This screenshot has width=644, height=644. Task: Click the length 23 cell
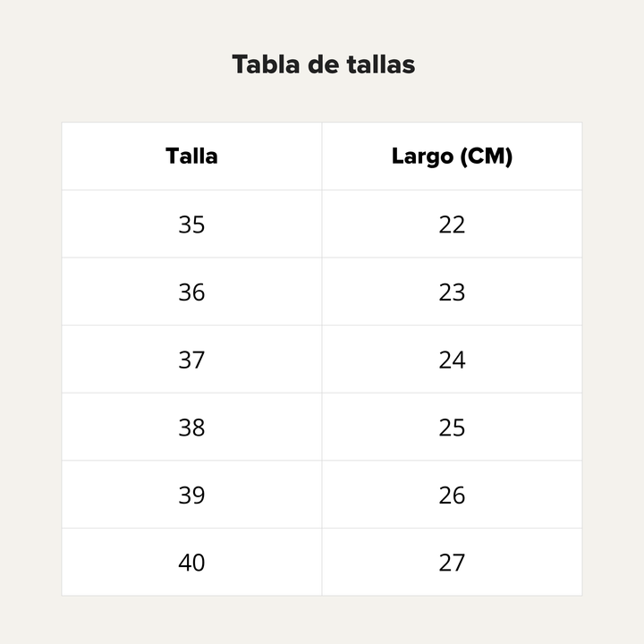(453, 292)
